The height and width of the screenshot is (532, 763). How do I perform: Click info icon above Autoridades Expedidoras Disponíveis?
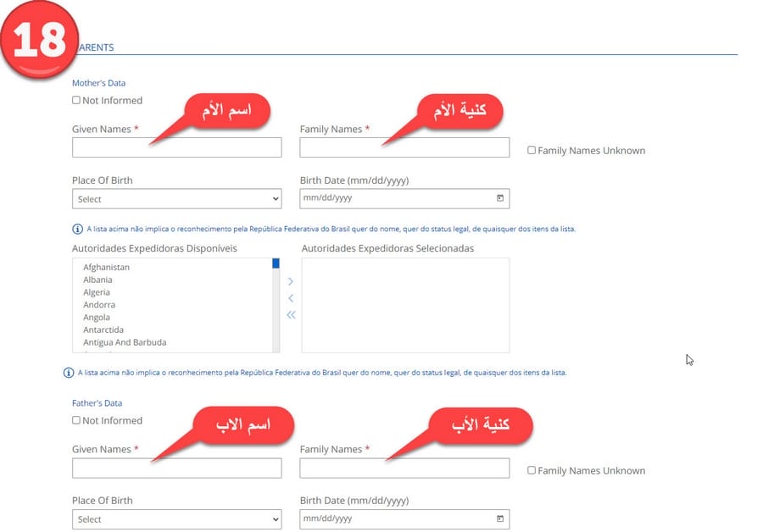[x=78, y=229]
